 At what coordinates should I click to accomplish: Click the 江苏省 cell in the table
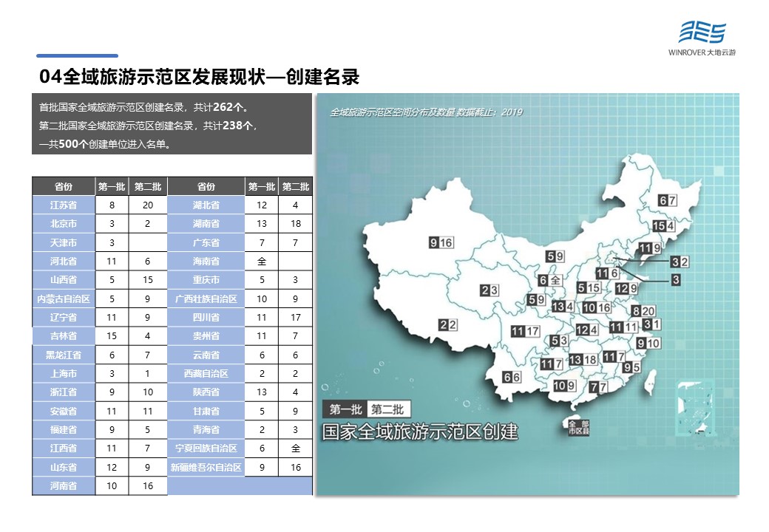(x=64, y=205)
